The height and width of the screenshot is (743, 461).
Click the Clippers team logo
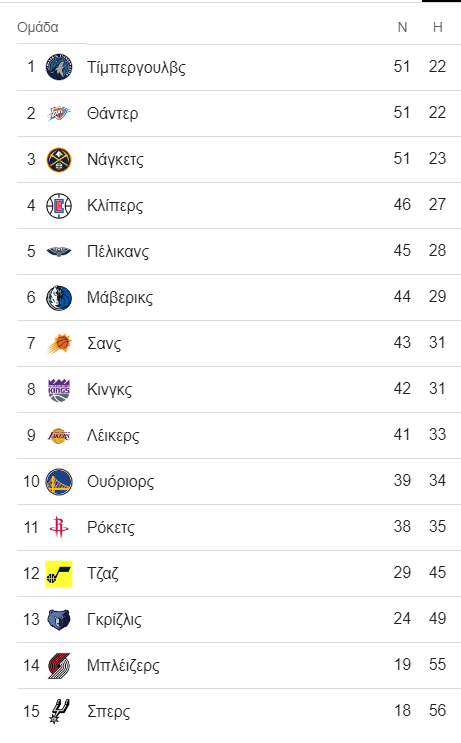click(59, 206)
